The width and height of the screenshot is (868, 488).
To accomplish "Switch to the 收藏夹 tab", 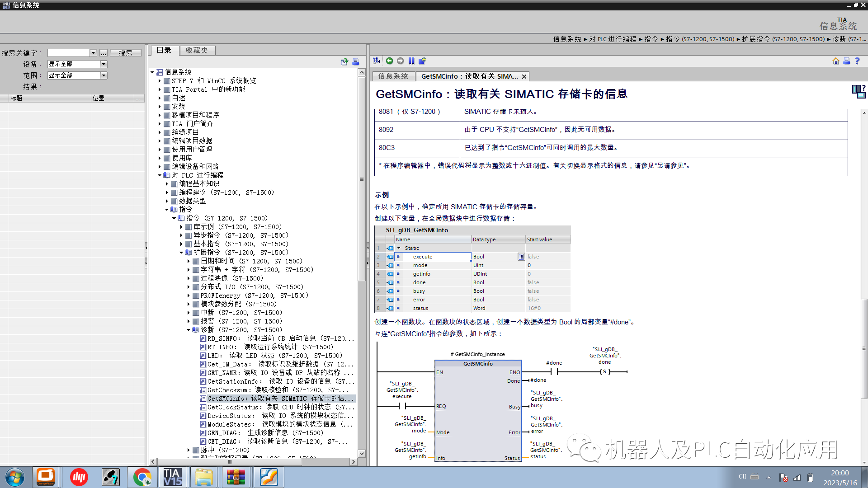I will click(197, 51).
